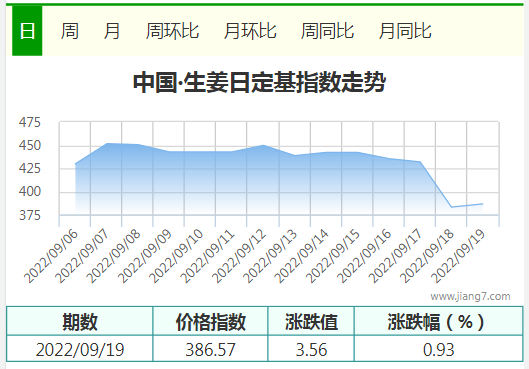The image size is (529, 369).
Task: Click the www.jiang7.com source label
Action: [x=470, y=296]
